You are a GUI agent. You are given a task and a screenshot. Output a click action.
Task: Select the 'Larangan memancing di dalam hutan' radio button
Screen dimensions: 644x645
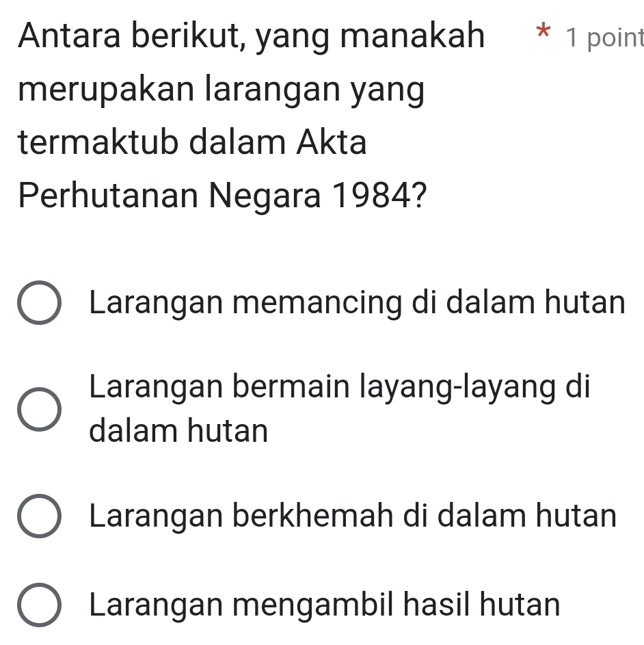pyautogui.click(x=39, y=303)
